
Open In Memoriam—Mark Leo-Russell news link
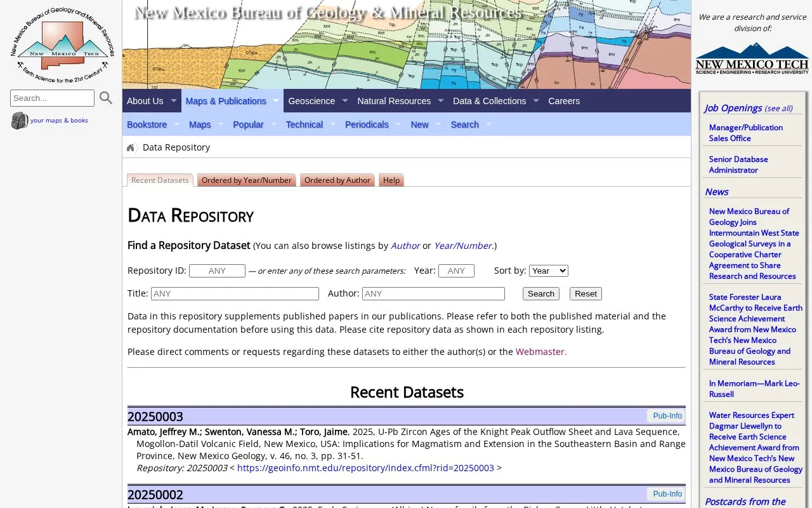pos(754,389)
